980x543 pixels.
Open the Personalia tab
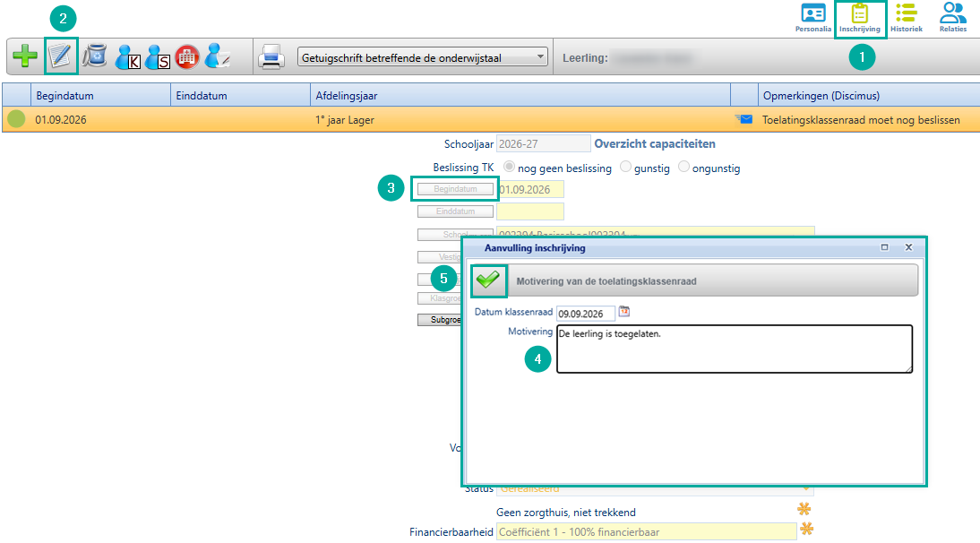[813, 18]
